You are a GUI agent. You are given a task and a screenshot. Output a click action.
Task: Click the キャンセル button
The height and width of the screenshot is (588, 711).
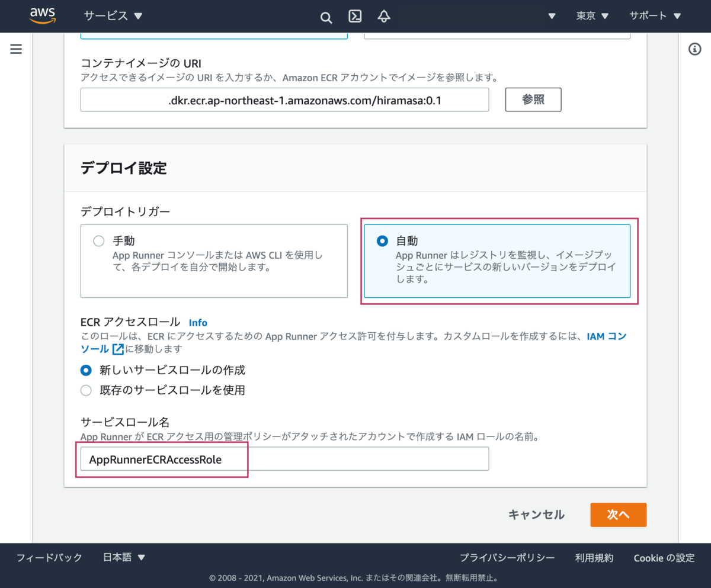tap(536, 515)
